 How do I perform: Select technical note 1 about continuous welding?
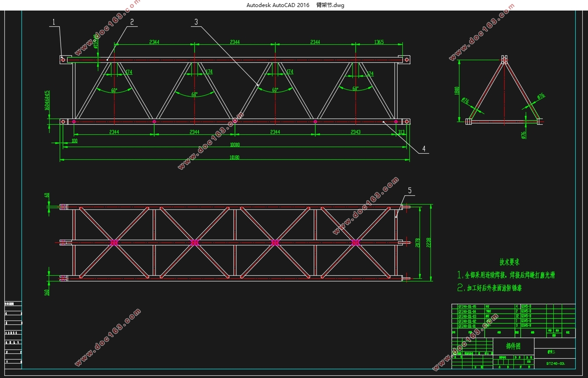(x=506, y=275)
